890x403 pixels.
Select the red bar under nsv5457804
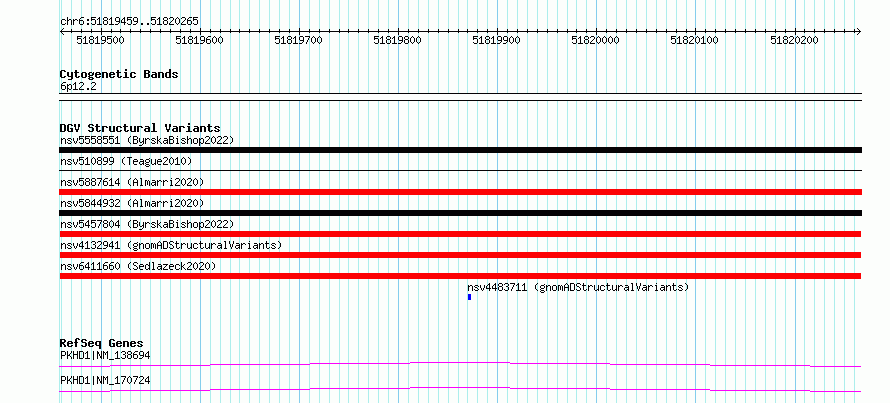460,234
